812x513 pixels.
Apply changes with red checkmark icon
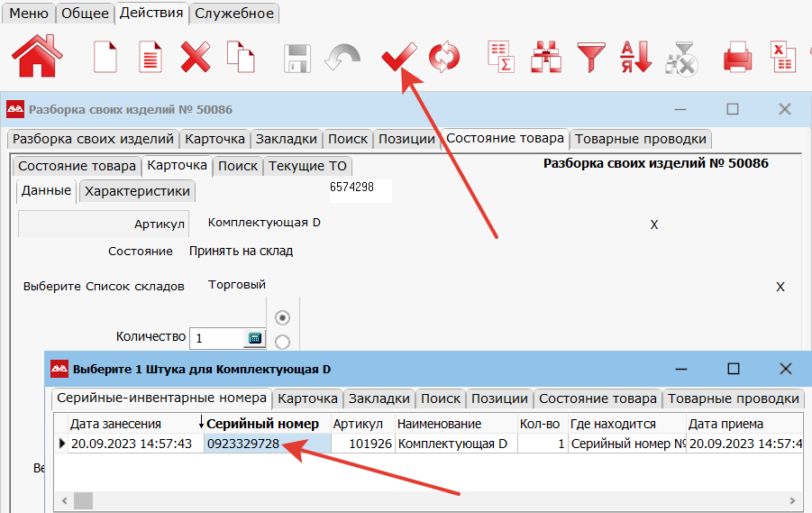[397, 58]
